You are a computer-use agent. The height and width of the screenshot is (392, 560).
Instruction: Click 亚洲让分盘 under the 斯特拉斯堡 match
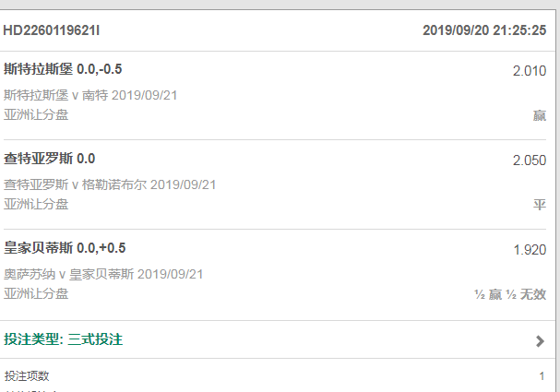coord(36,114)
